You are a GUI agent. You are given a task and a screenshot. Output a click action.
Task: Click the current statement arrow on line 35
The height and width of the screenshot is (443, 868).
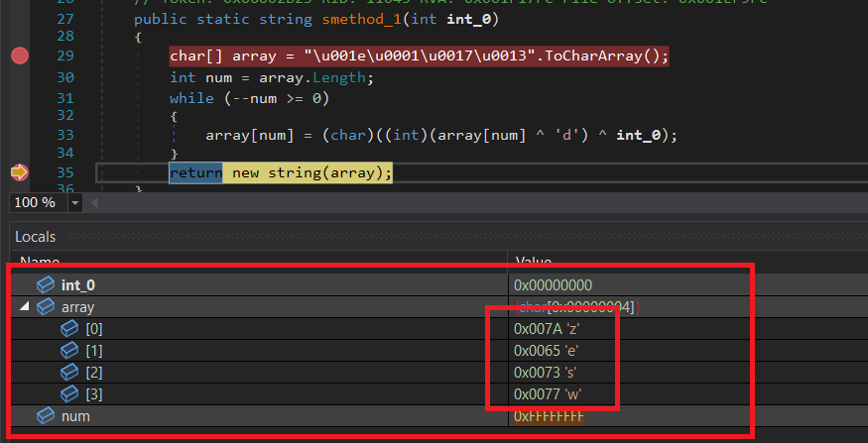click(20, 173)
